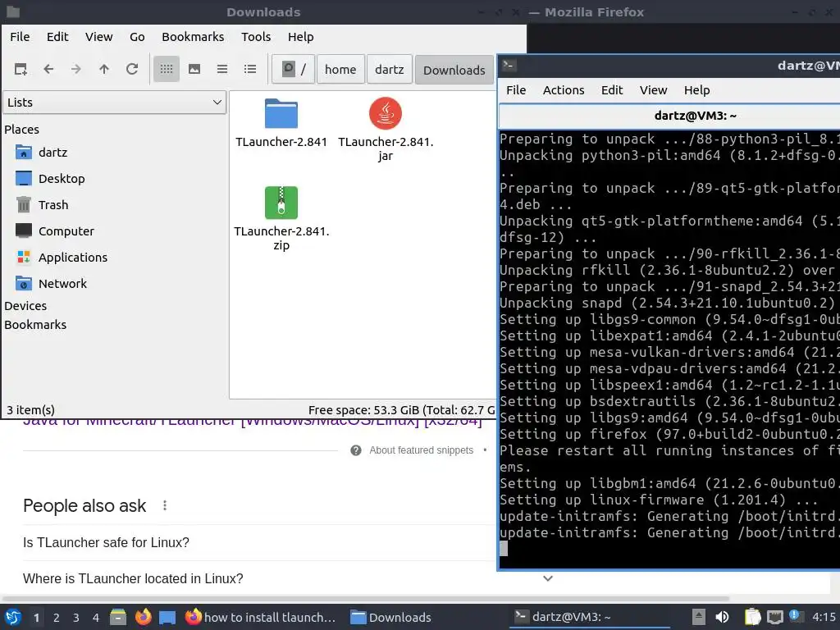Open Lists side pane dropdown

click(x=115, y=103)
